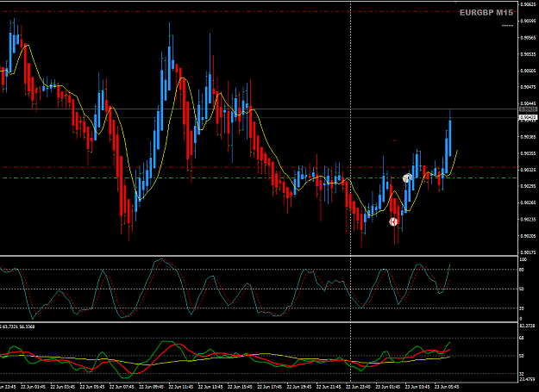539x392 pixels.
Task: Click the white buy trade marker icon
Action: (407, 178)
